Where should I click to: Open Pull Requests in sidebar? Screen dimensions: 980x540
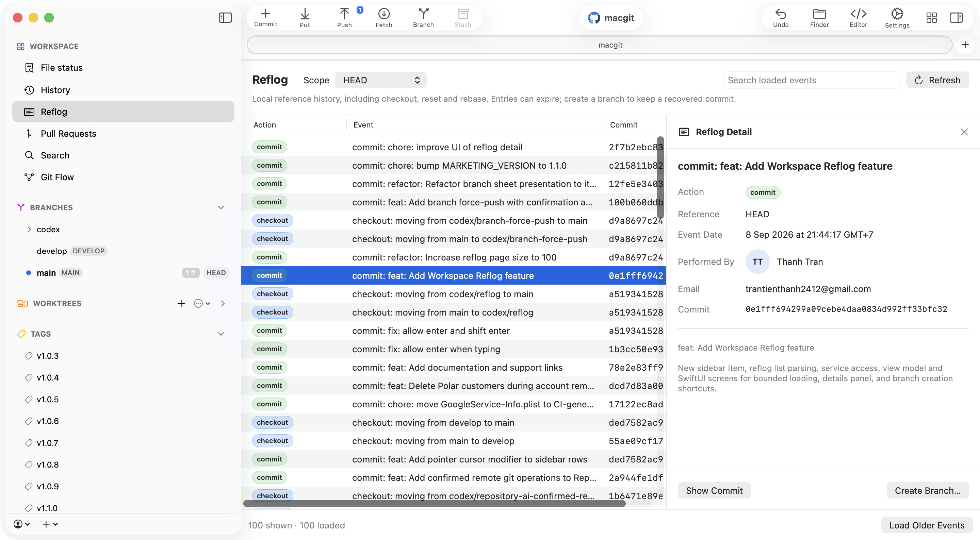pyautogui.click(x=123, y=134)
